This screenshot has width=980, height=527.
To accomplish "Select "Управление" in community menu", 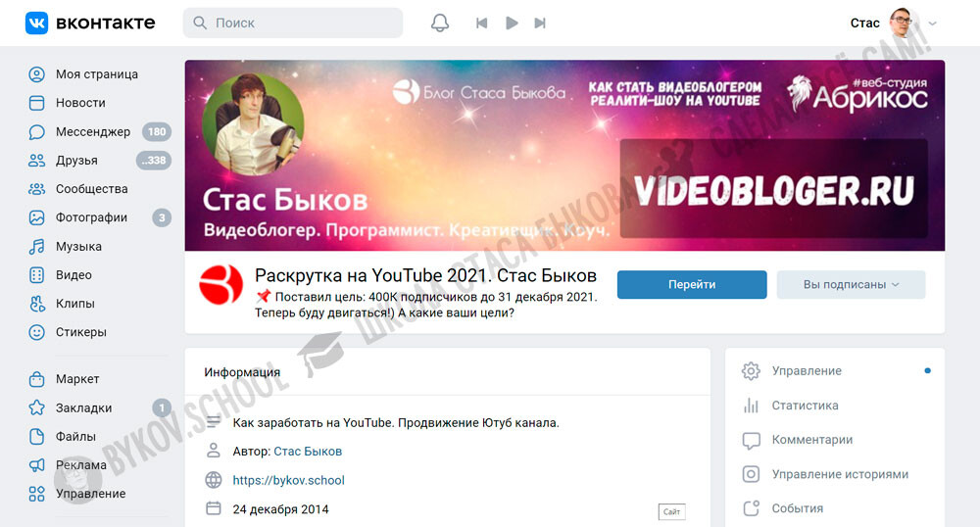I will 807,371.
